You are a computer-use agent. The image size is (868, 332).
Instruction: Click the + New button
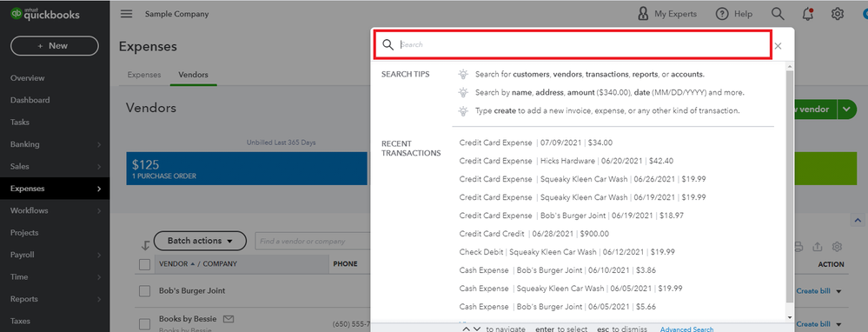54,46
